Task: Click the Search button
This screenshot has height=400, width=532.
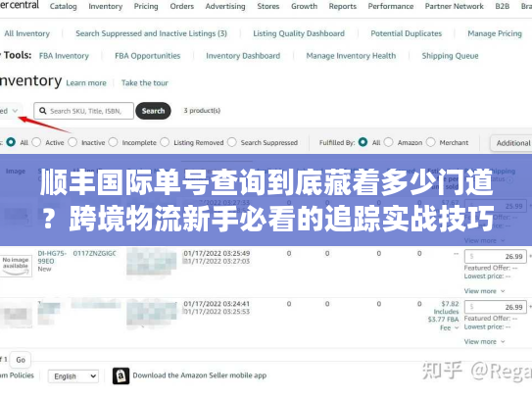Action: 153,111
